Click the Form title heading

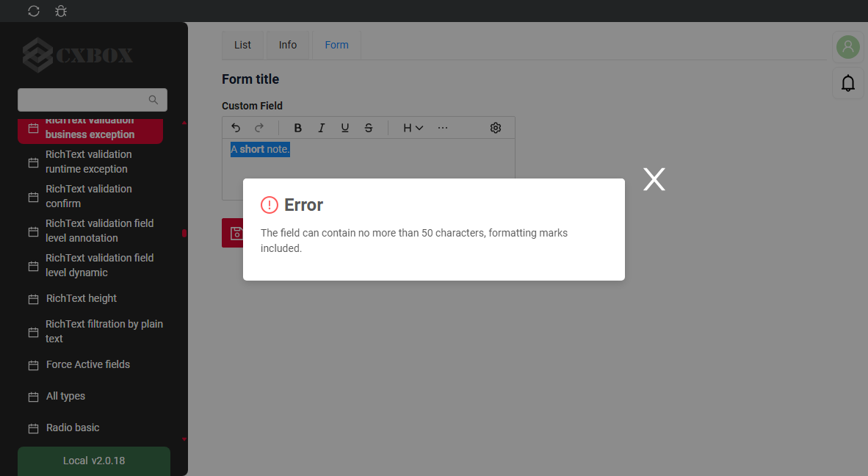(250, 79)
